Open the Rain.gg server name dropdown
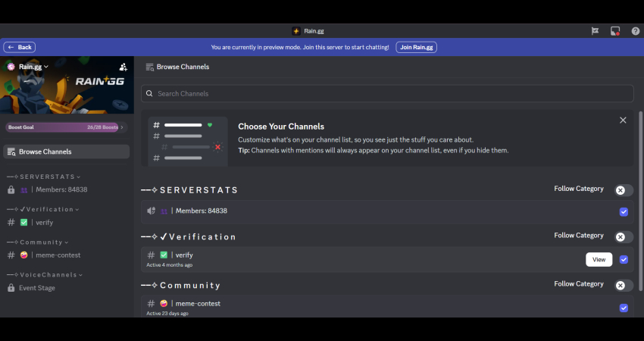 tap(33, 67)
